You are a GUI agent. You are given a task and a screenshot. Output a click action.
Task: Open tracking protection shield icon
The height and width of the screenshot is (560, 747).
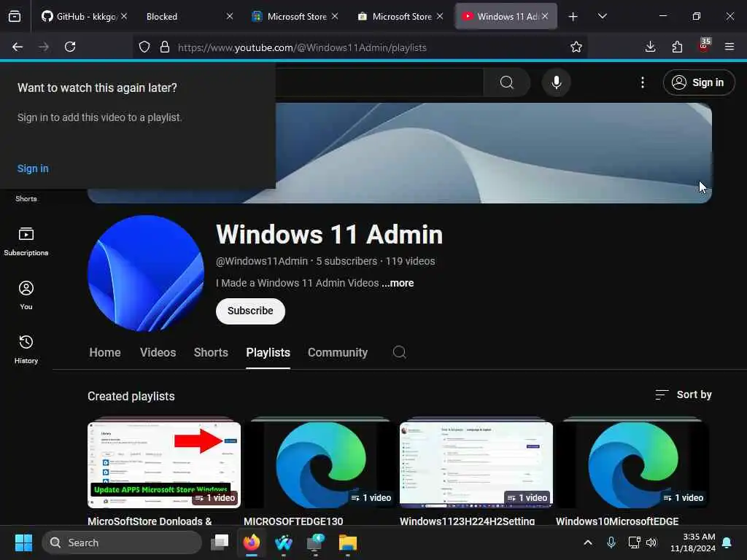(x=144, y=47)
